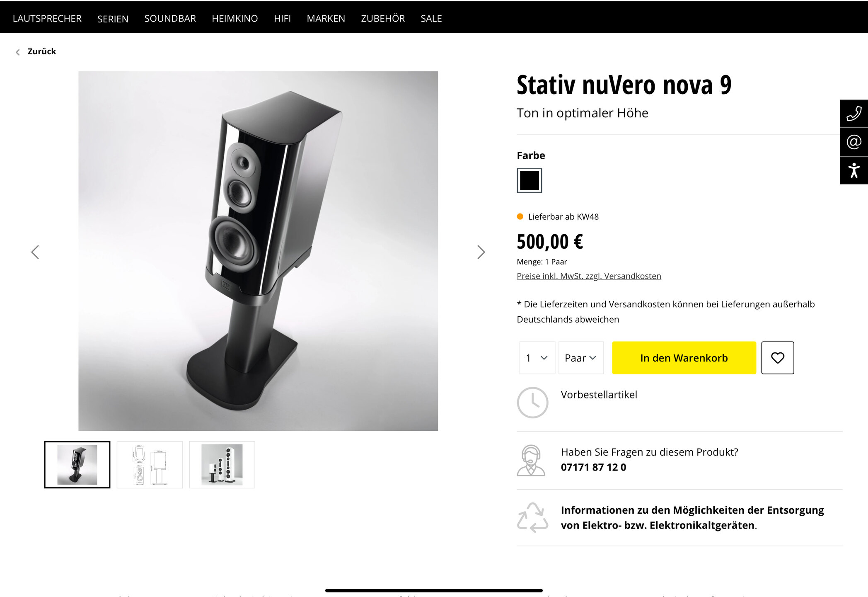Open the Paar unit dropdown
The image size is (868, 597).
[x=581, y=358]
